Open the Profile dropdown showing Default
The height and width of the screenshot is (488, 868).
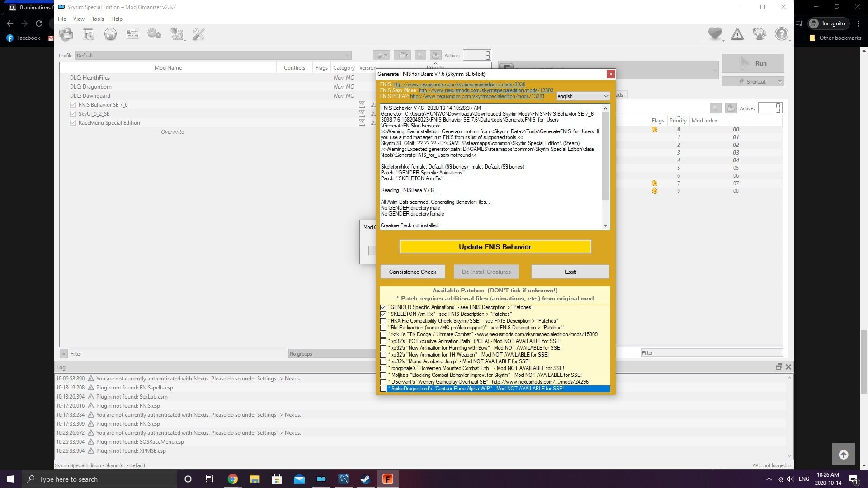pos(213,55)
